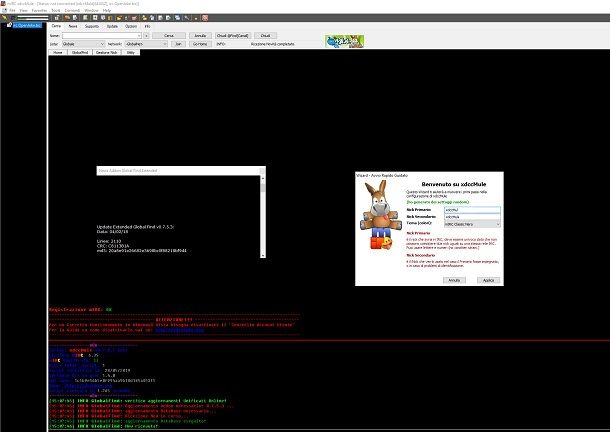This screenshot has height=432, width=610.
Task: Switch to the Info tab
Action: click(x=147, y=26)
